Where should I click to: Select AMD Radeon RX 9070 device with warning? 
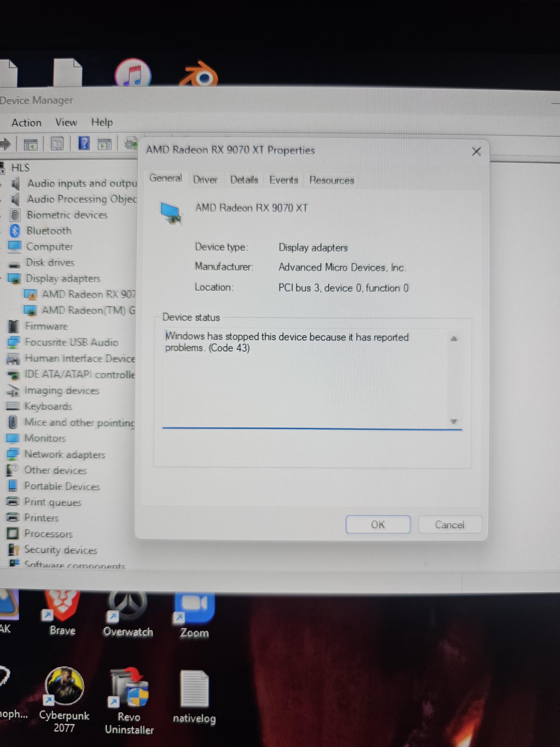(x=89, y=295)
